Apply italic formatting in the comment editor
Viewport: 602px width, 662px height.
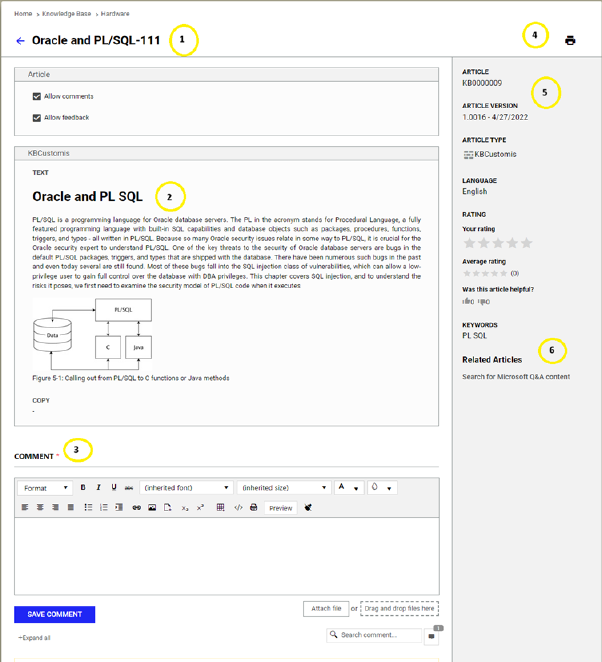tap(98, 488)
